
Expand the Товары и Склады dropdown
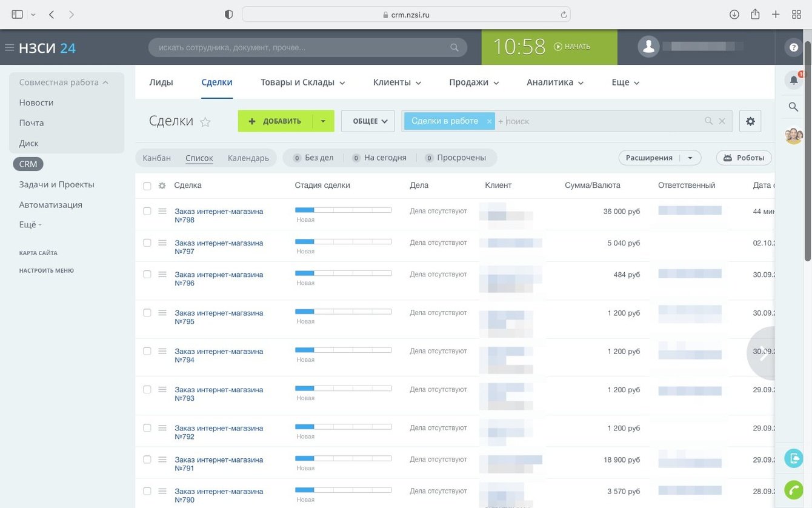pos(342,83)
